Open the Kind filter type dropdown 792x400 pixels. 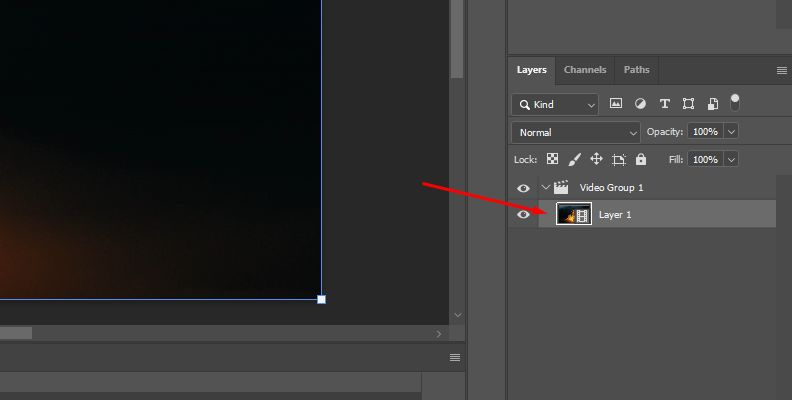555,104
